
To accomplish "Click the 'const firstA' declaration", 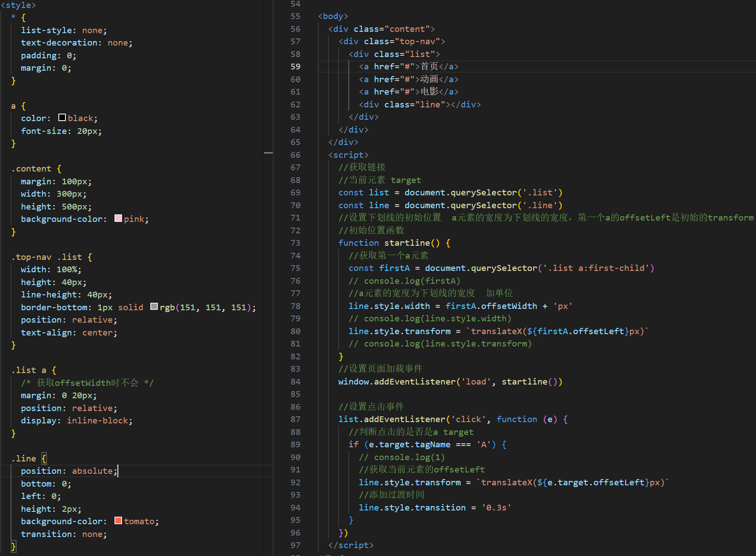I will [x=502, y=268].
